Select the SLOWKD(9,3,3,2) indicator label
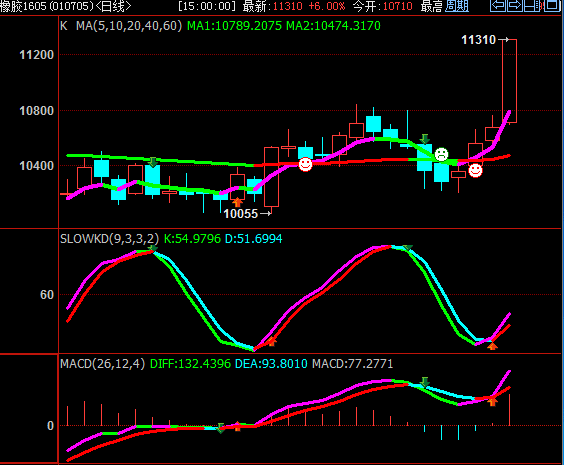The height and width of the screenshot is (465, 564). click(x=109, y=238)
